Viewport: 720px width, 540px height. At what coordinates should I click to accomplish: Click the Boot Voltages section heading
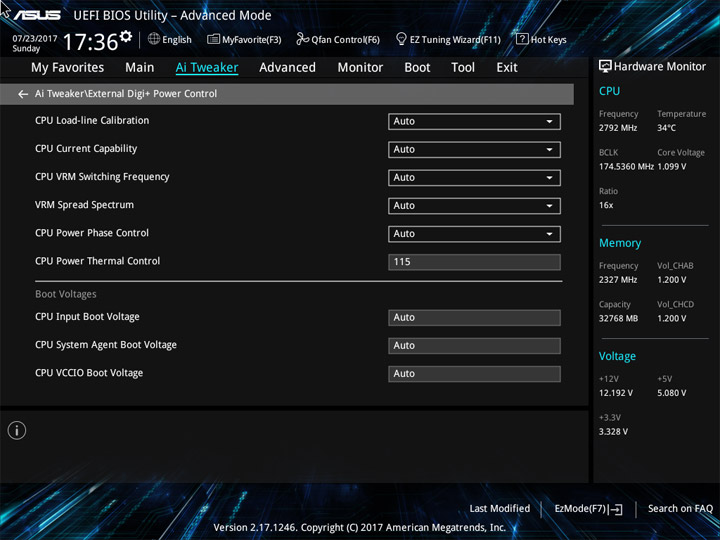coord(66,294)
